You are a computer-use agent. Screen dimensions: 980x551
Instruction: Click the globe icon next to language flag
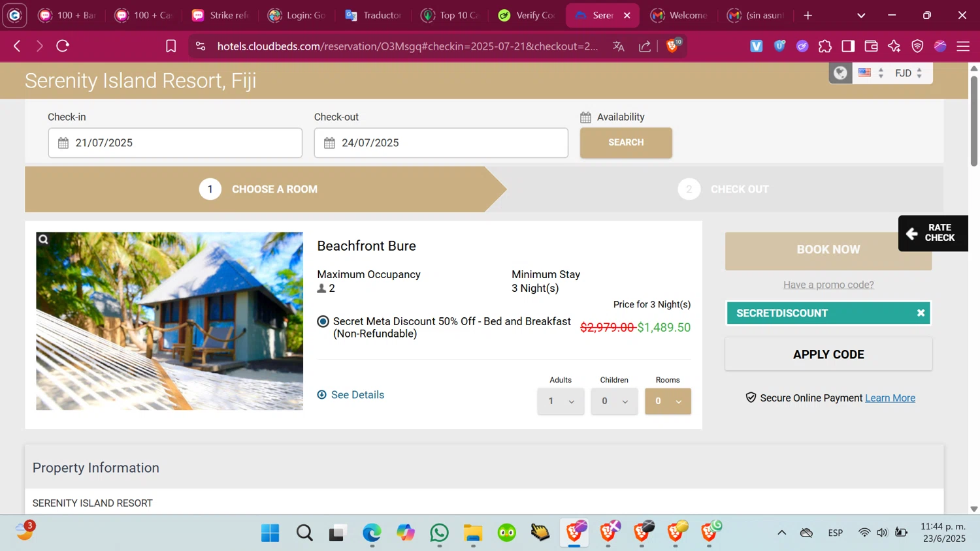point(840,73)
